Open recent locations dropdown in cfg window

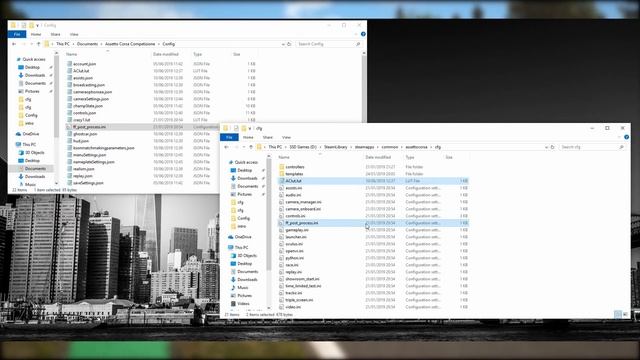(x=244, y=147)
